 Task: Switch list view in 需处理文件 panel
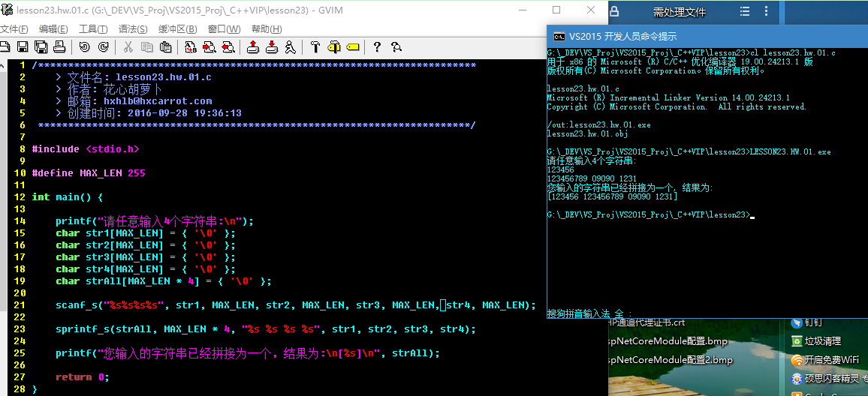click(x=745, y=12)
